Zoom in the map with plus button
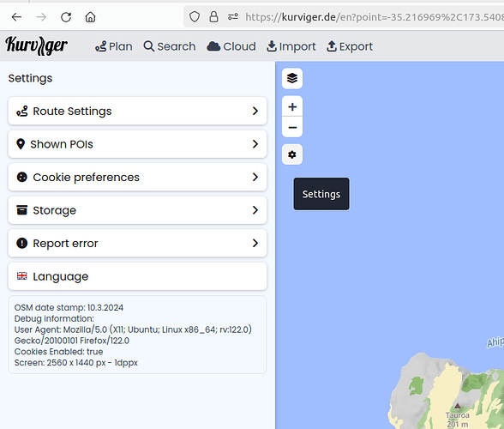 pos(291,106)
